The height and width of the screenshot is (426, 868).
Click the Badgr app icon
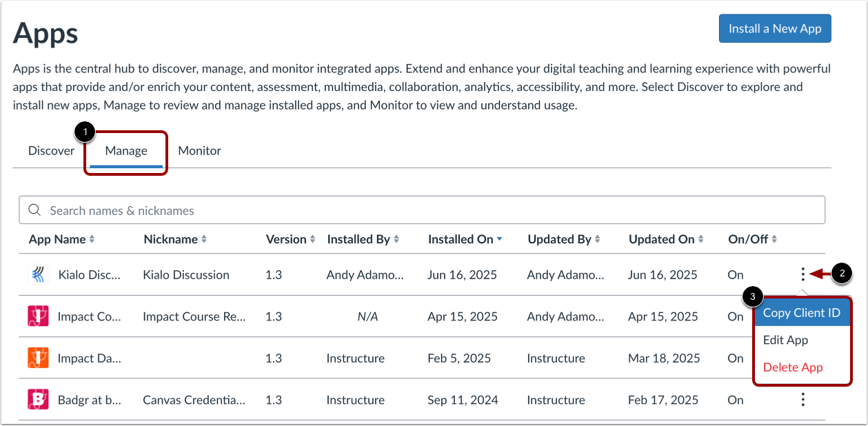point(37,400)
